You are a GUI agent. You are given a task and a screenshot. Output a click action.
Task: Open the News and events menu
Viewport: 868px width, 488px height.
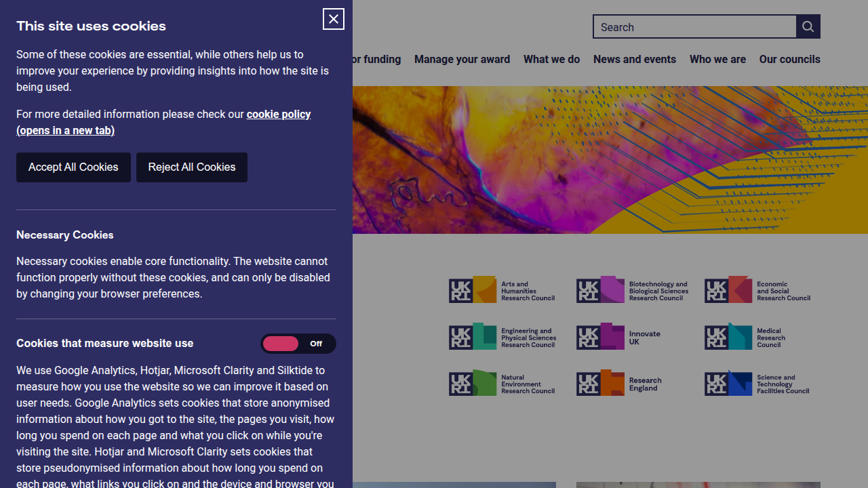coord(635,60)
